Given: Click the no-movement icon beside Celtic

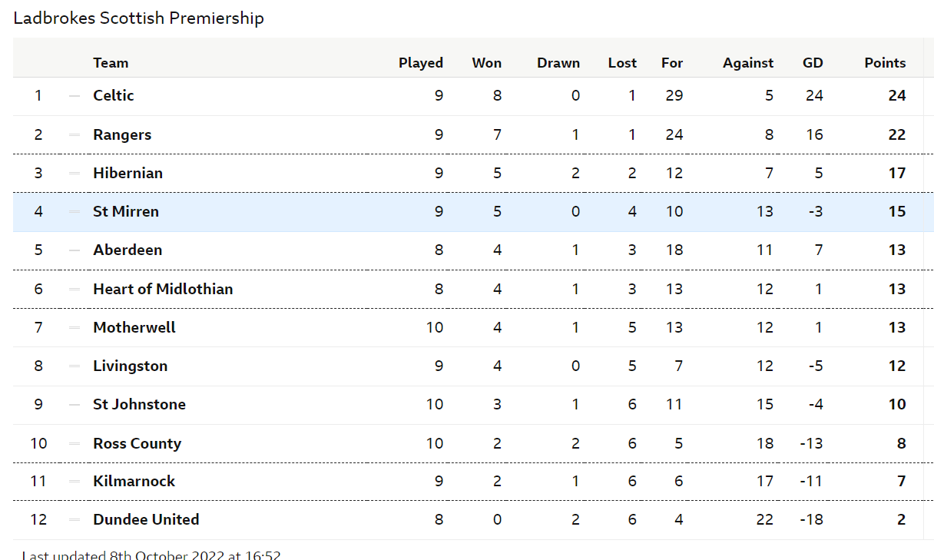Looking at the screenshot, I should pos(75,96).
